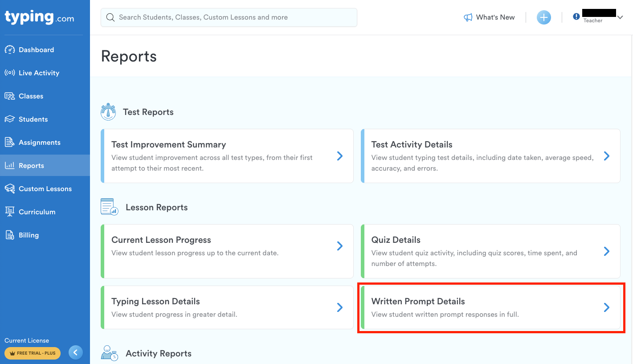The width and height of the screenshot is (633, 364).
Task: Click the megaphone What's New icon
Action: tap(468, 17)
